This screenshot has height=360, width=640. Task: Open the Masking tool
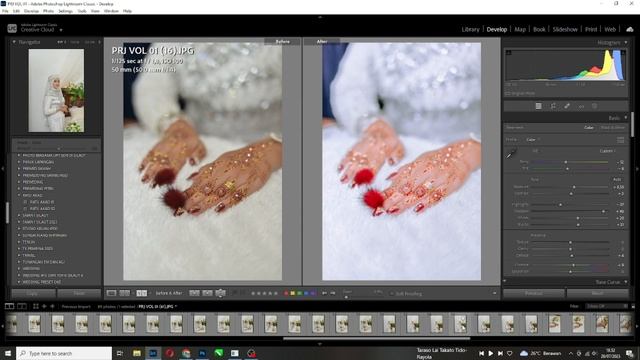pyautogui.click(x=595, y=106)
